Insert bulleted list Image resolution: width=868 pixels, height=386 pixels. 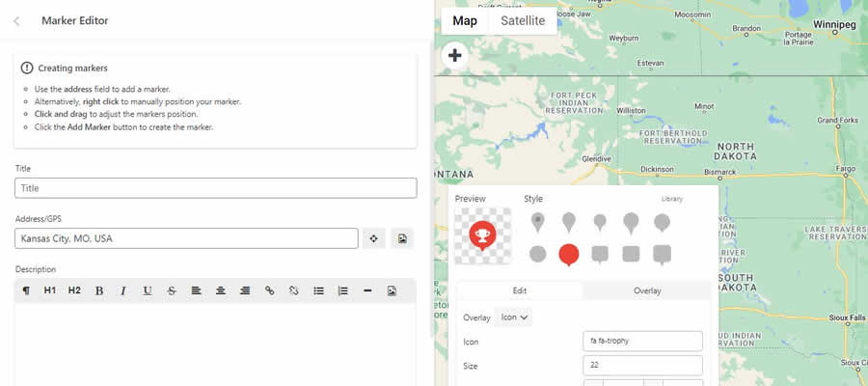[318, 290]
